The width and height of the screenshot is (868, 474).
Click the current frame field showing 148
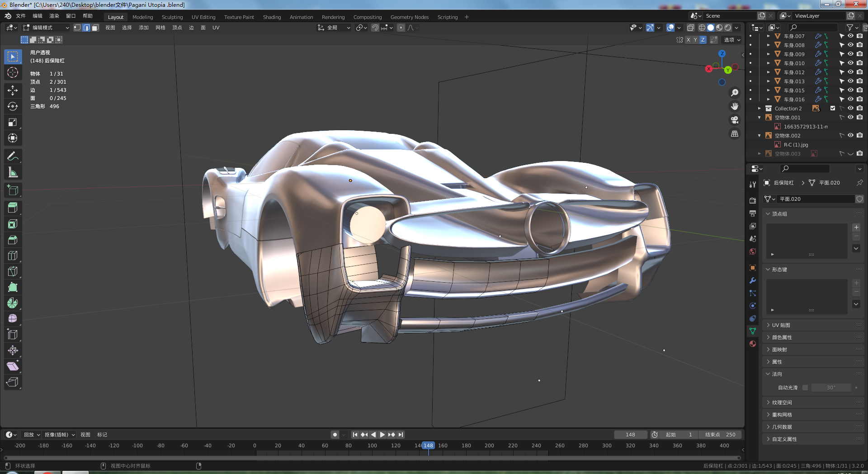click(x=630, y=435)
